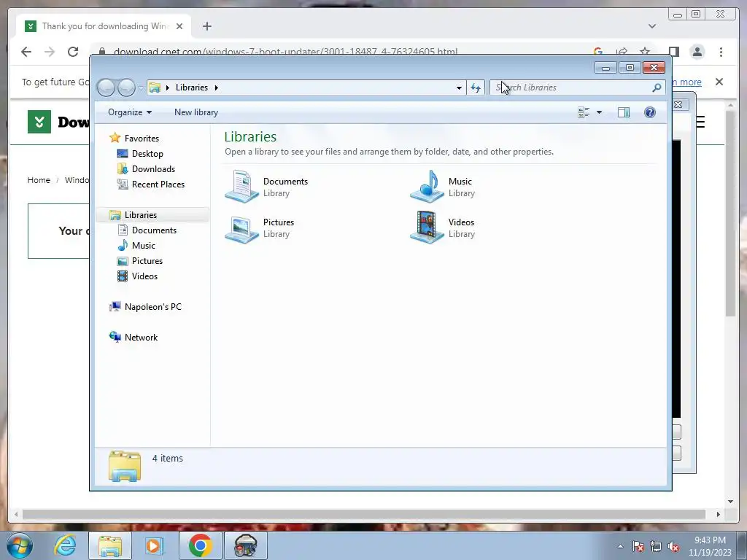
Task: Open Network in the navigation pane
Action: coord(141,337)
